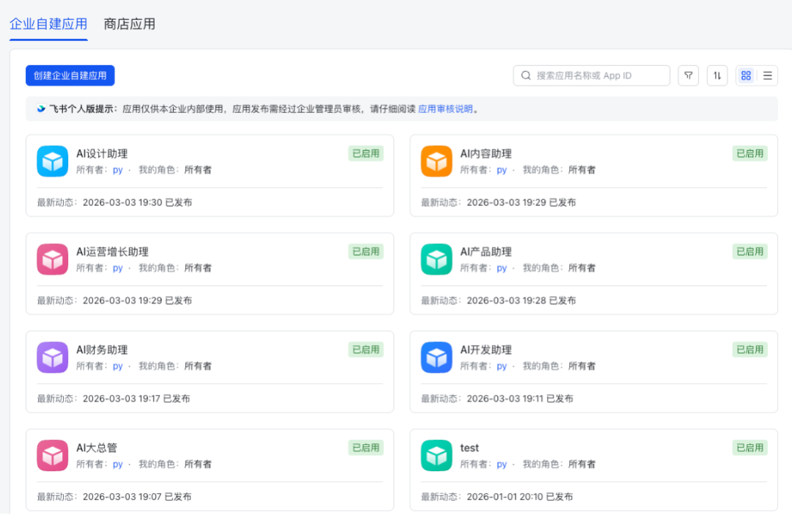Click 创建企业自建应用 button
The height and width of the screenshot is (532, 792).
click(70, 75)
